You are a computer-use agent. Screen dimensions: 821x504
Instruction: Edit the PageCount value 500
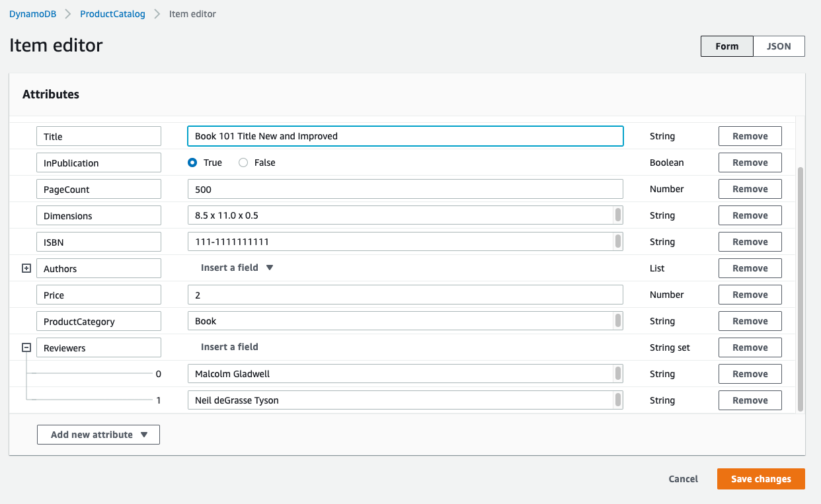[x=405, y=189]
